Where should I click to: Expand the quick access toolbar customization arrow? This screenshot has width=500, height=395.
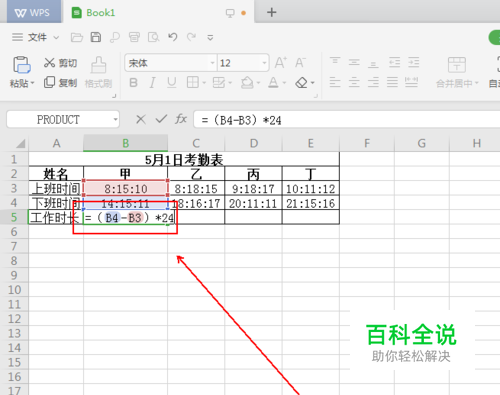[210, 37]
